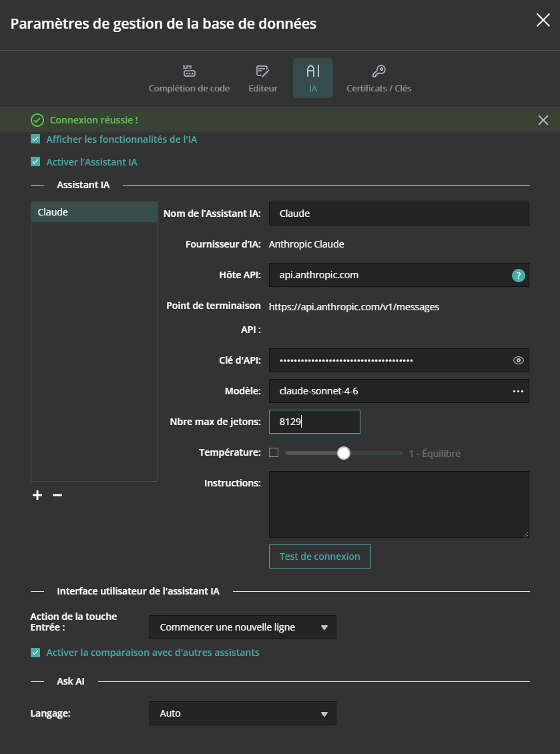Image resolution: width=560 pixels, height=754 pixels.
Task: Open the Action de la touche Entrée dropdown
Action: click(243, 627)
